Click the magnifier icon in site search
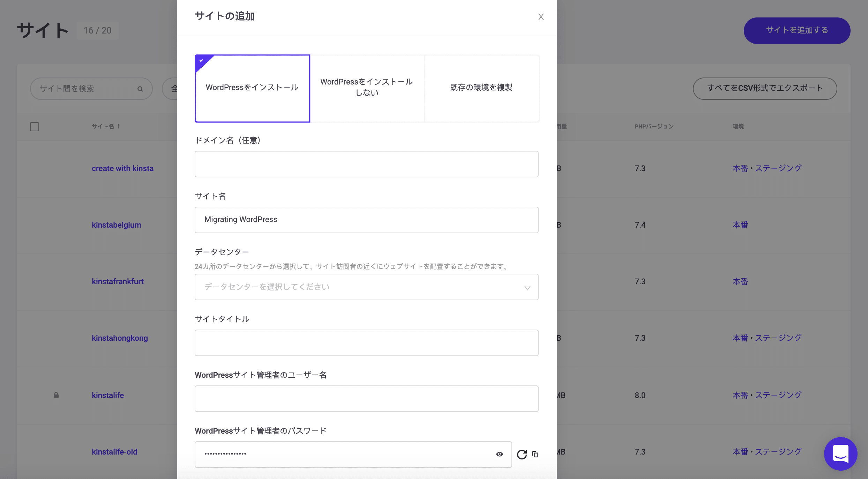 (140, 89)
